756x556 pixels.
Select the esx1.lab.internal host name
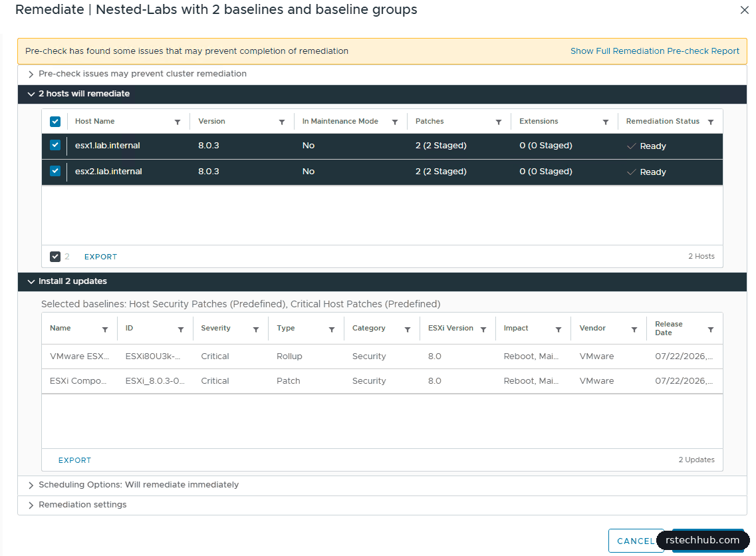click(108, 145)
